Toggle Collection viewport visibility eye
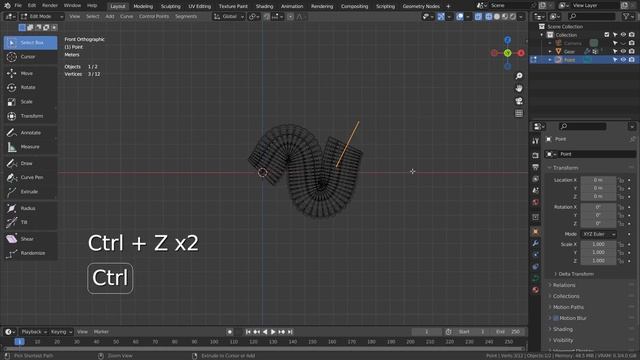Image resolution: width=640 pixels, height=360 pixels. pos(623,35)
